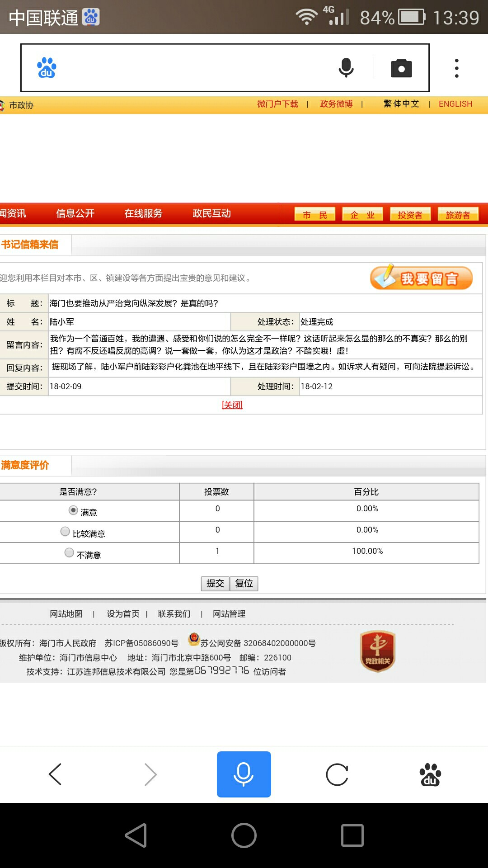Open the three-dot overflow menu
Screen dimensions: 488x868
click(457, 68)
